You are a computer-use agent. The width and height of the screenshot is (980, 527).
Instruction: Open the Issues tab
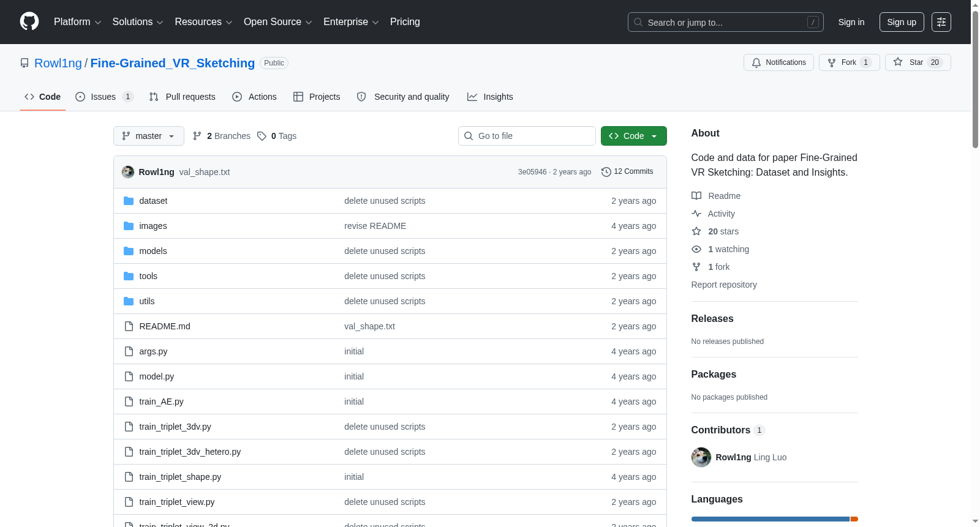[104, 97]
